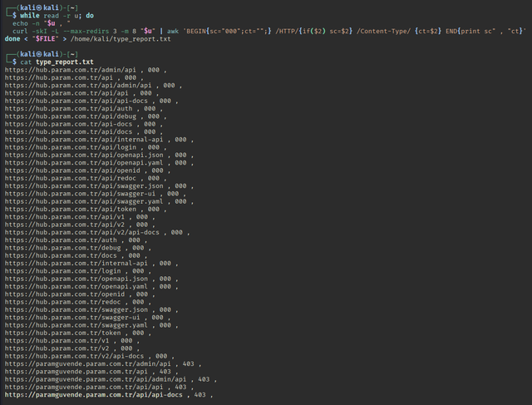Screen dimensions: 532x405
Task: Click the paramguvende.param.com.tr/api/api line
Action: coord(99,388)
